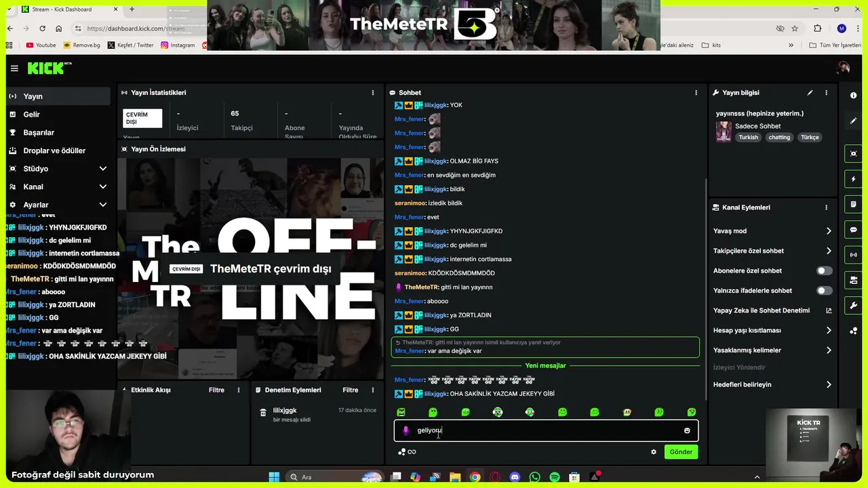The image size is (868, 488).
Task: Open the bookmarks overflow double-chevron
Action: coord(791,45)
